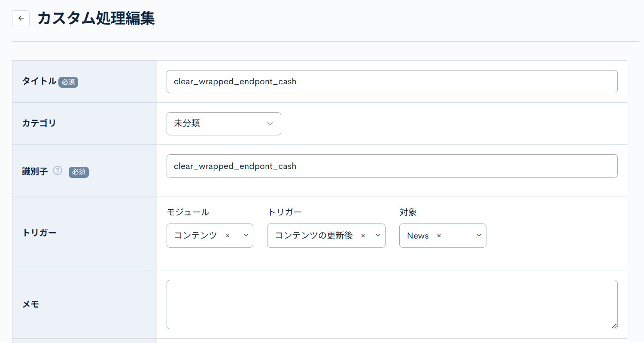Click inside the タイトル text field

(x=392, y=81)
